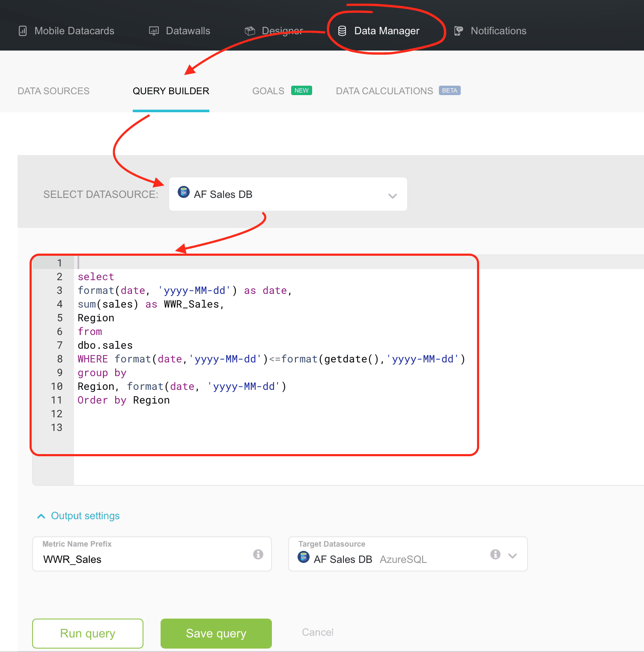
Task: Click the Notifications icon in navbar
Action: 459,31
